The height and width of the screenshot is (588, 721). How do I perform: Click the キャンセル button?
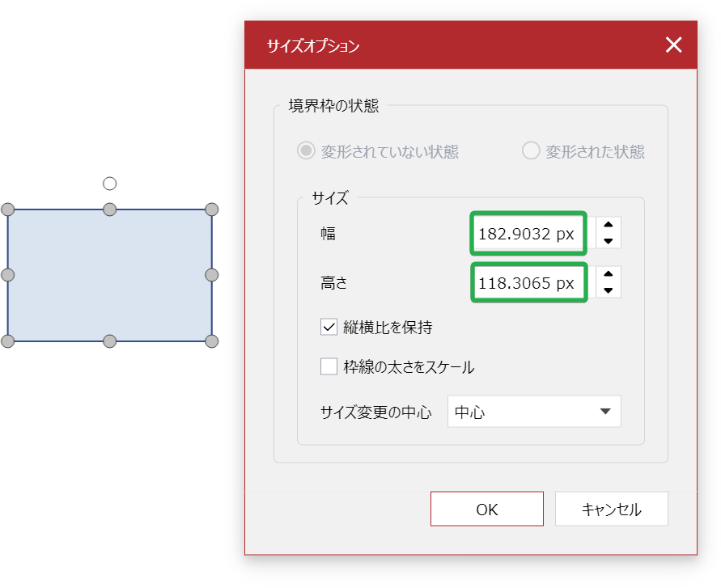coord(612,509)
